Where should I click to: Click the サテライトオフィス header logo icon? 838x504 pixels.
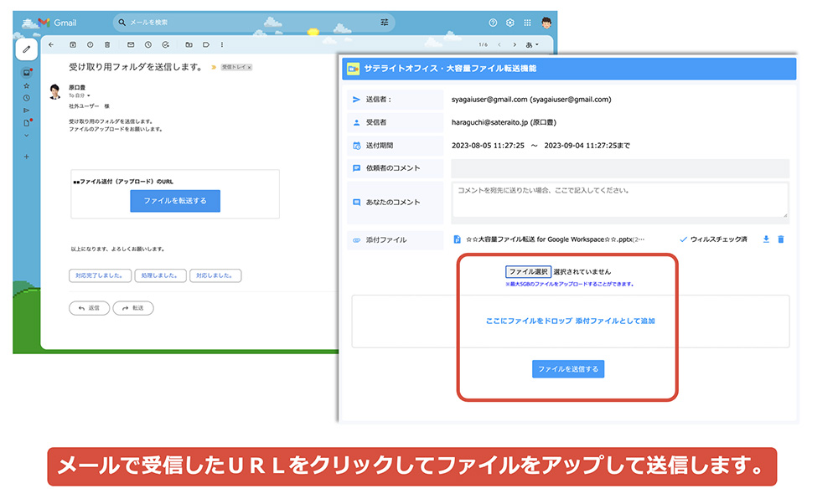click(x=354, y=69)
